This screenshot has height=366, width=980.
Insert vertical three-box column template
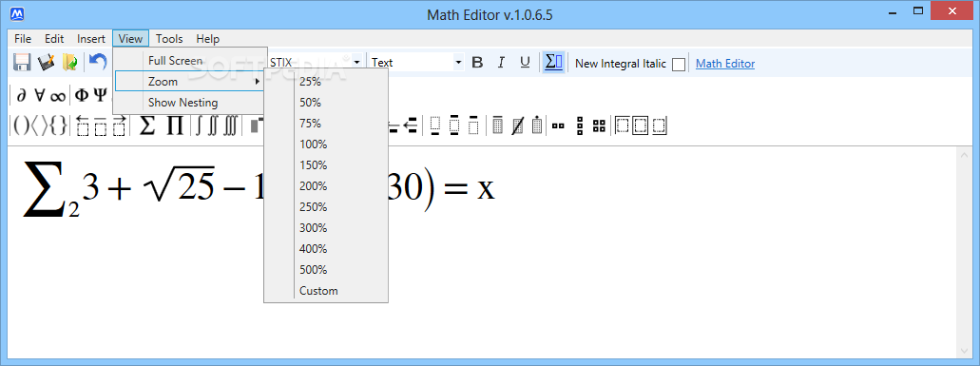[580, 125]
